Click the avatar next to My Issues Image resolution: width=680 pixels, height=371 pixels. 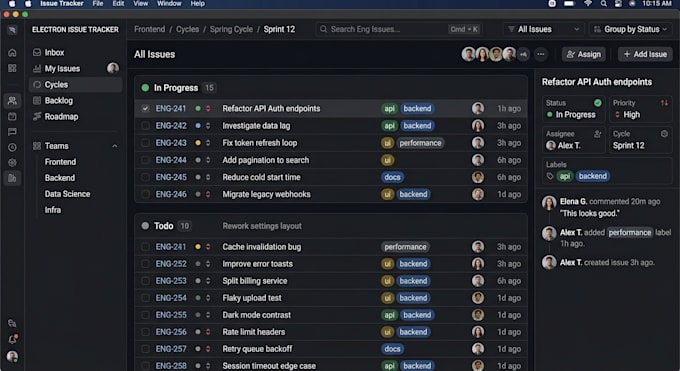click(x=113, y=68)
